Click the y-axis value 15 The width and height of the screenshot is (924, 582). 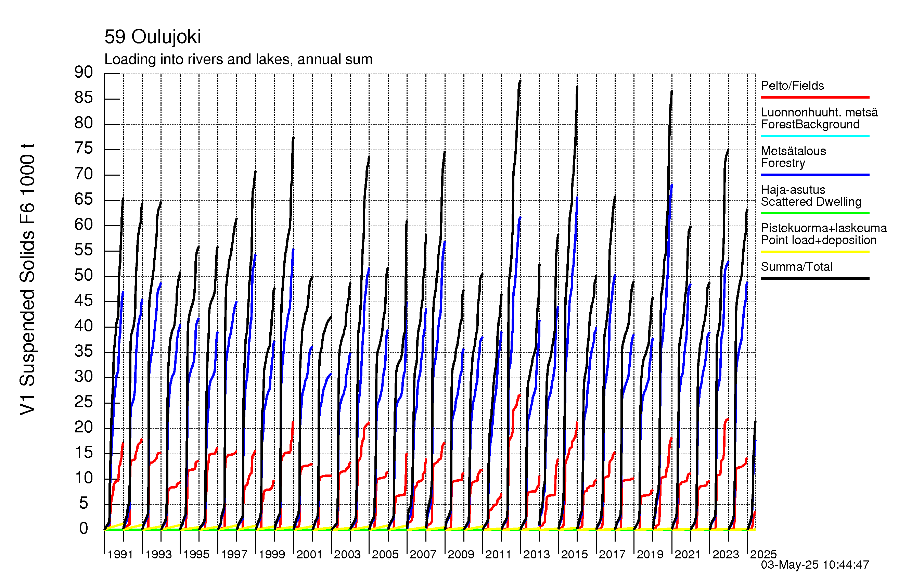(84, 453)
